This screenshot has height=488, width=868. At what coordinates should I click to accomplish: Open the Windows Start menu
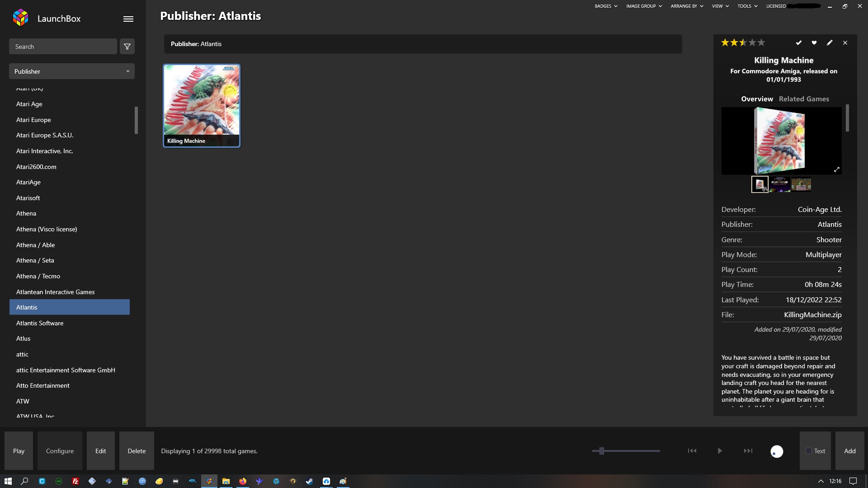click(8, 481)
